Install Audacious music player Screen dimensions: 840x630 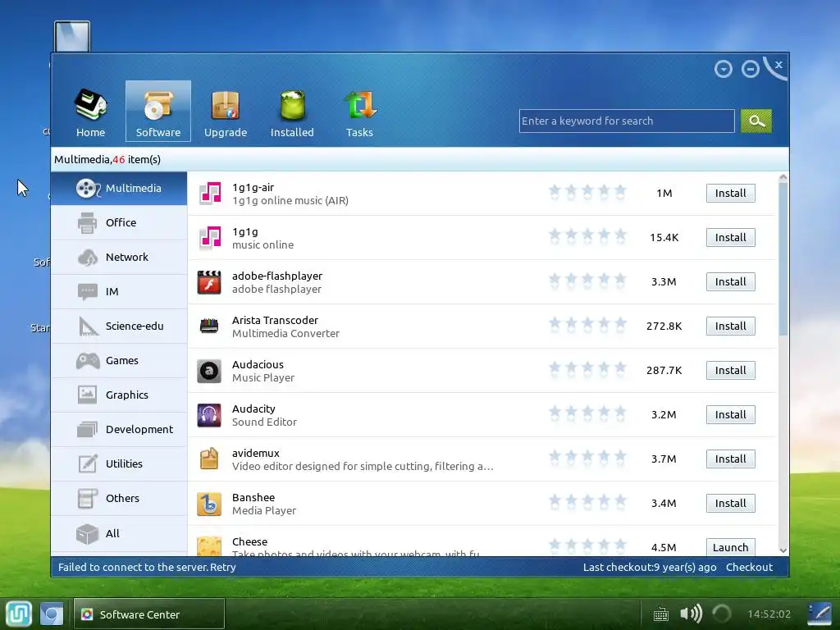[x=731, y=370]
